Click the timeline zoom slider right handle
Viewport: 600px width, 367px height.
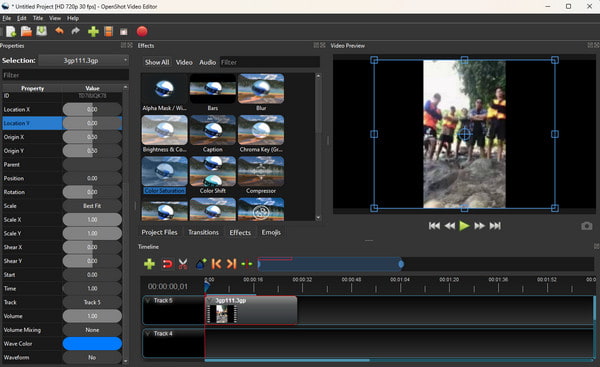(x=401, y=264)
